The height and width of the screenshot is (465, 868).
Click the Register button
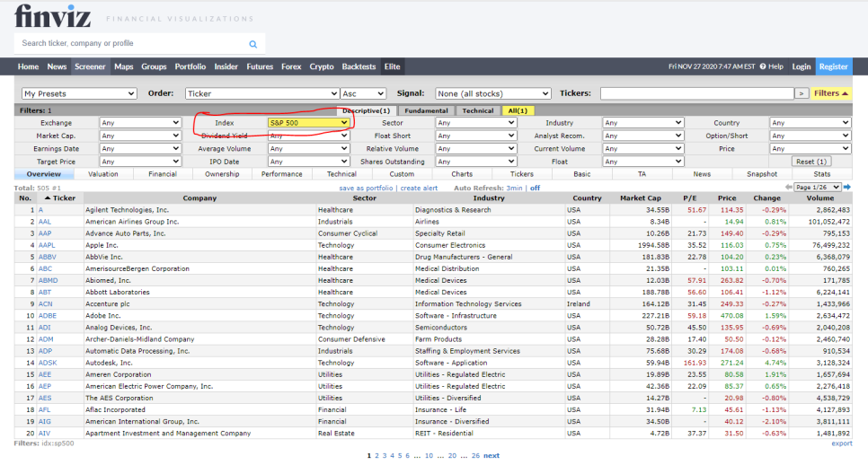[x=833, y=66]
